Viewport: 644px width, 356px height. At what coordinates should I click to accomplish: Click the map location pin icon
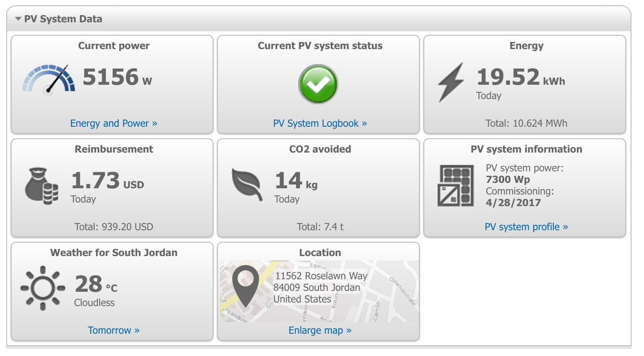246,286
